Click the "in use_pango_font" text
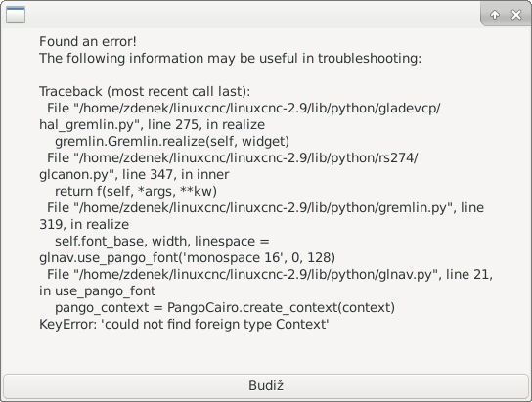 [x=98, y=291]
